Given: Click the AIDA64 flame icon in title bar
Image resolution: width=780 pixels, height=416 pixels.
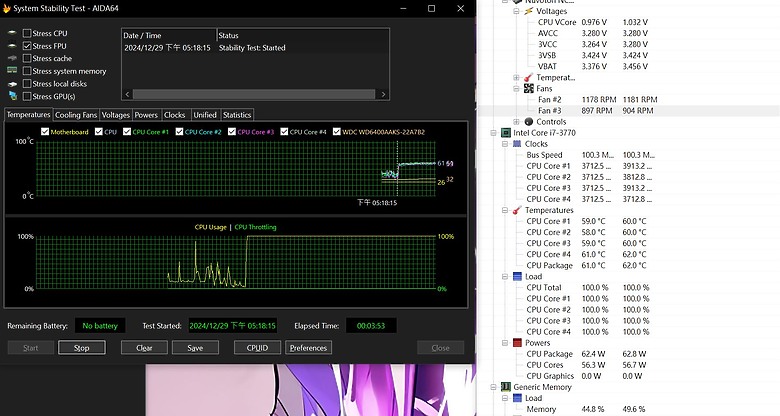Looking at the screenshot, I should 6,8.
